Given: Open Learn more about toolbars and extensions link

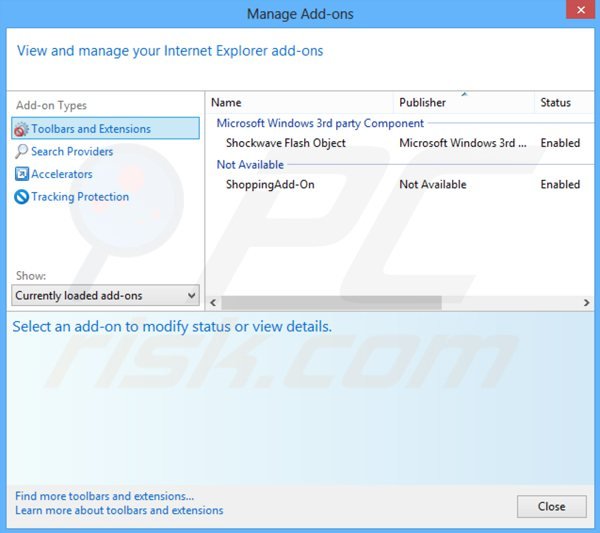Looking at the screenshot, I should click(119, 510).
